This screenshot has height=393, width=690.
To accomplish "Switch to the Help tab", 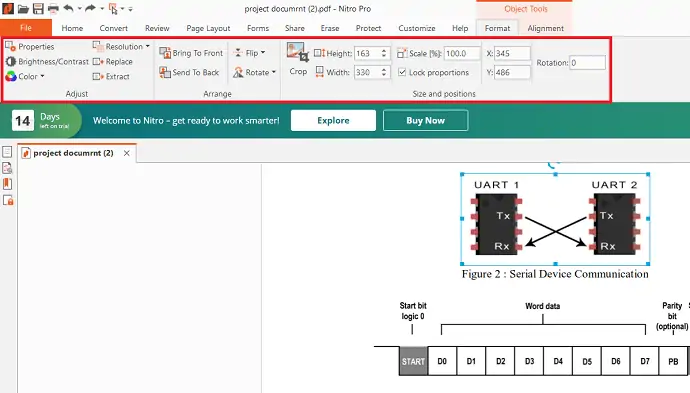I will pos(460,28).
